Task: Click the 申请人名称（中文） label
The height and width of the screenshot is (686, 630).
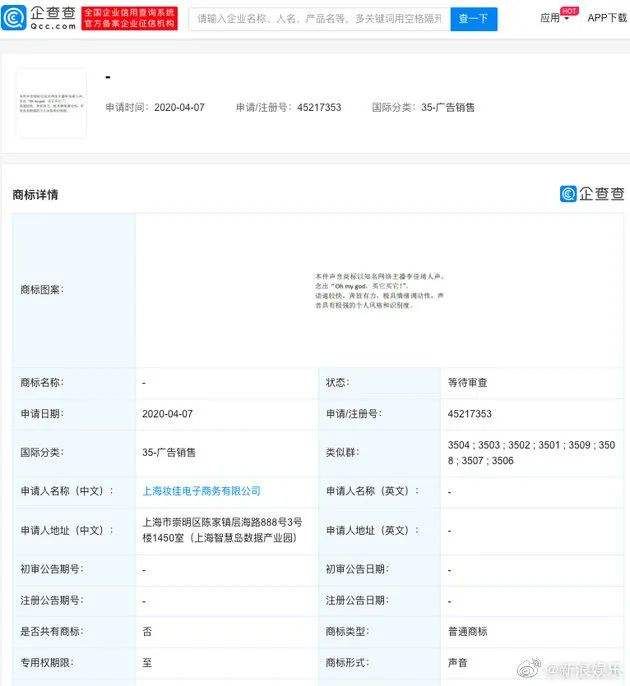Action: [66, 491]
